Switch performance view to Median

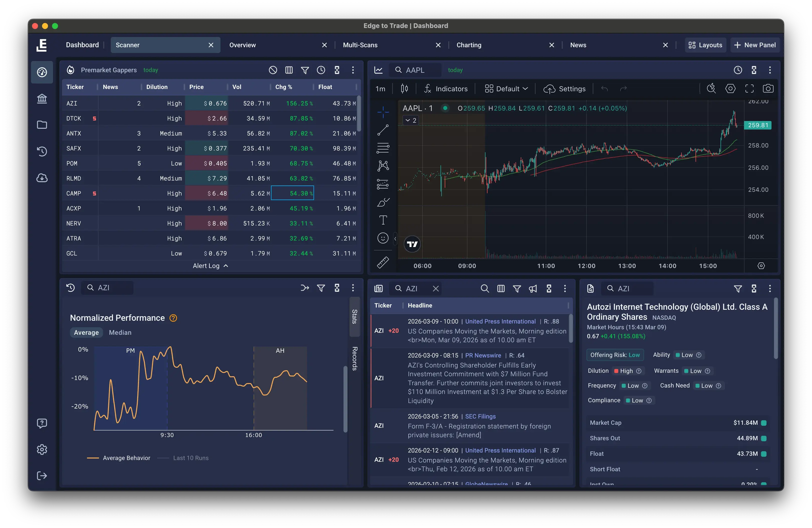(x=120, y=332)
